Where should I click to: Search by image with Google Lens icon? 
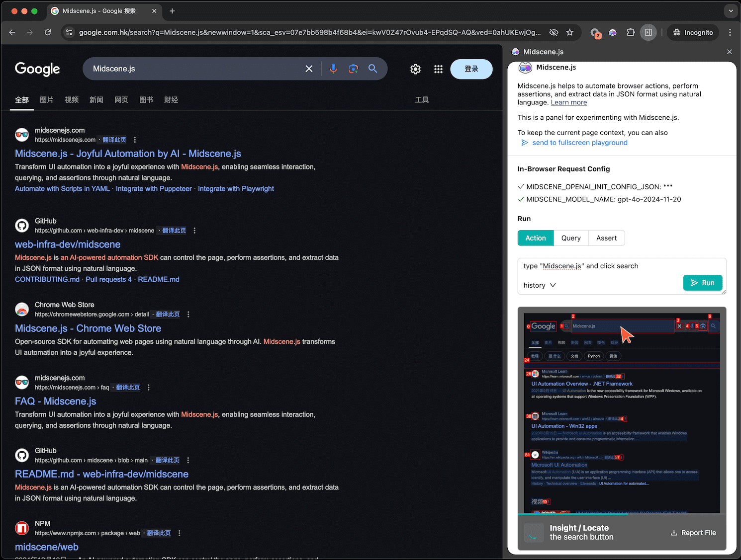click(x=353, y=69)
